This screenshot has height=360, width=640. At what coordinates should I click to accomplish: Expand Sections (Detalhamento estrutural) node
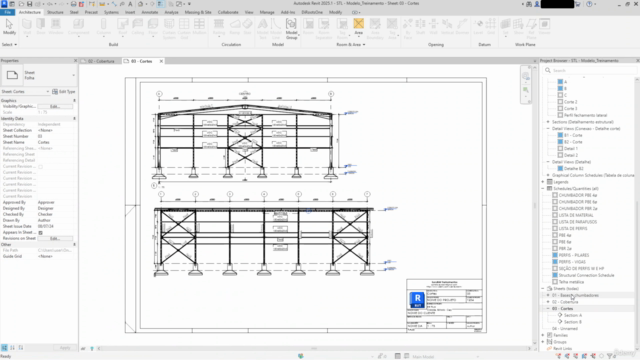tap(548, 122)
